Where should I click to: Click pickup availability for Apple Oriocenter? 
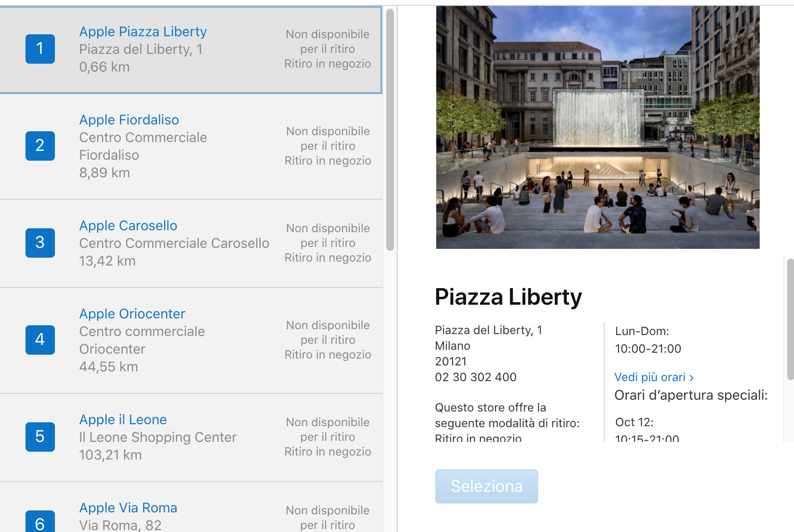click(x=328, y=340)
